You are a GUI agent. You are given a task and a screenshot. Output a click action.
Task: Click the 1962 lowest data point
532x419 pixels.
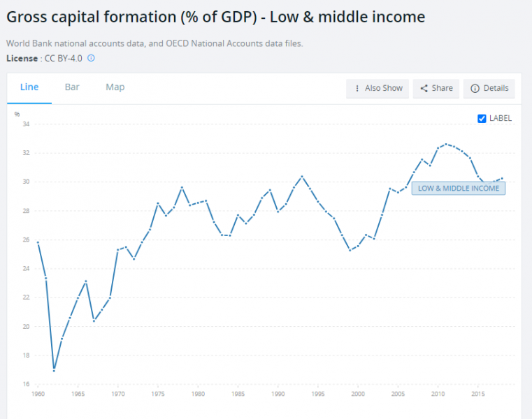tap(54, 370)
